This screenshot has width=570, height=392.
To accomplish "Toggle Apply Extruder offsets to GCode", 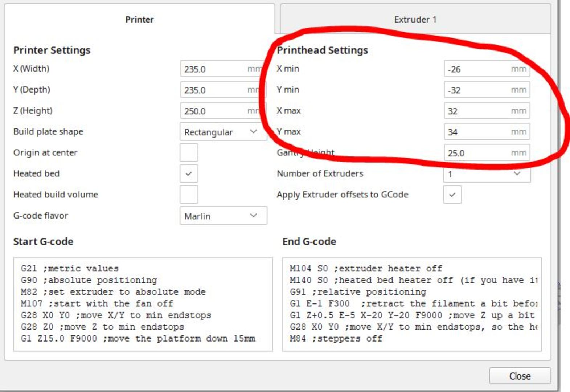I will (452, 195).
